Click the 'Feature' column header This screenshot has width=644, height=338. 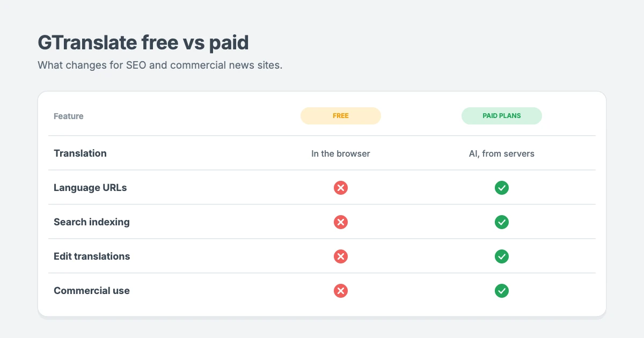pyautogui.click(x=69, y=116)
